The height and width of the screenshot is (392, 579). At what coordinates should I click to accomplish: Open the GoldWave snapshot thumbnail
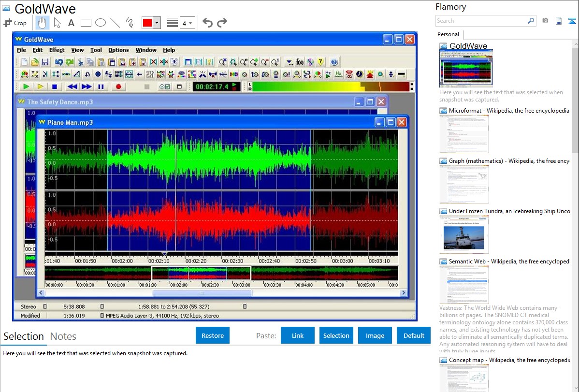(466, 68)
